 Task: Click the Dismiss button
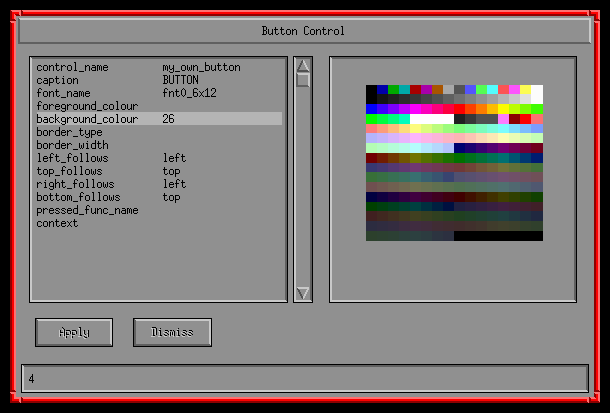point(172,332)
